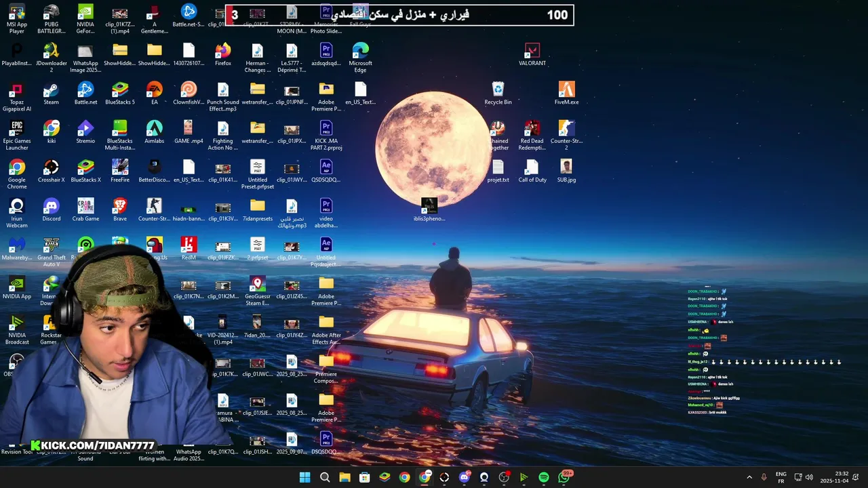Open the Discord desktop shortcut

51,209
